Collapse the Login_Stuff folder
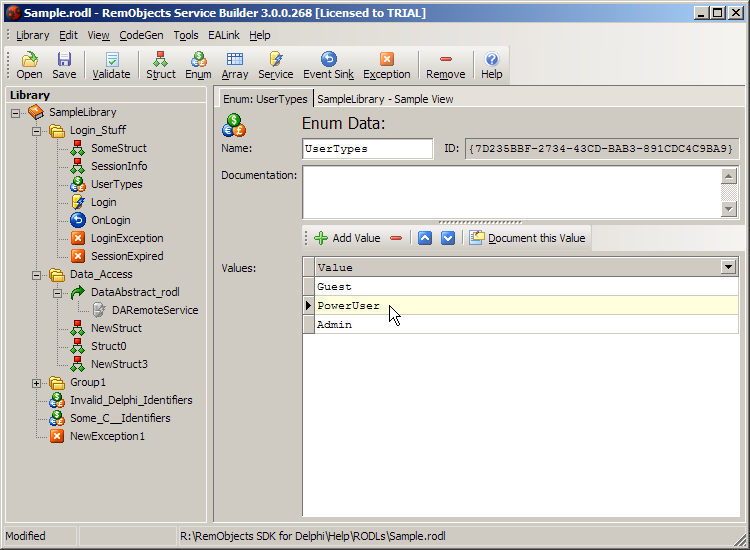750x550 pixels. (x=36, y=131)
